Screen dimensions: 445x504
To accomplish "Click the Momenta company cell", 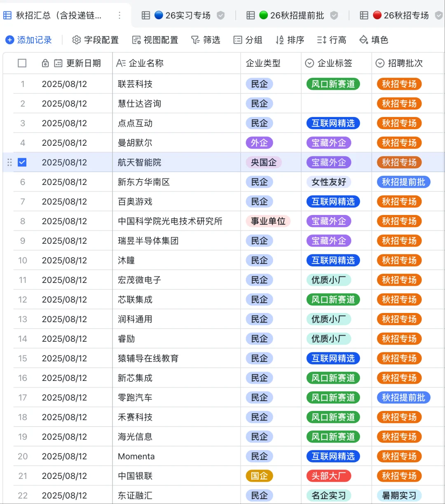I will tap(176, 456).
